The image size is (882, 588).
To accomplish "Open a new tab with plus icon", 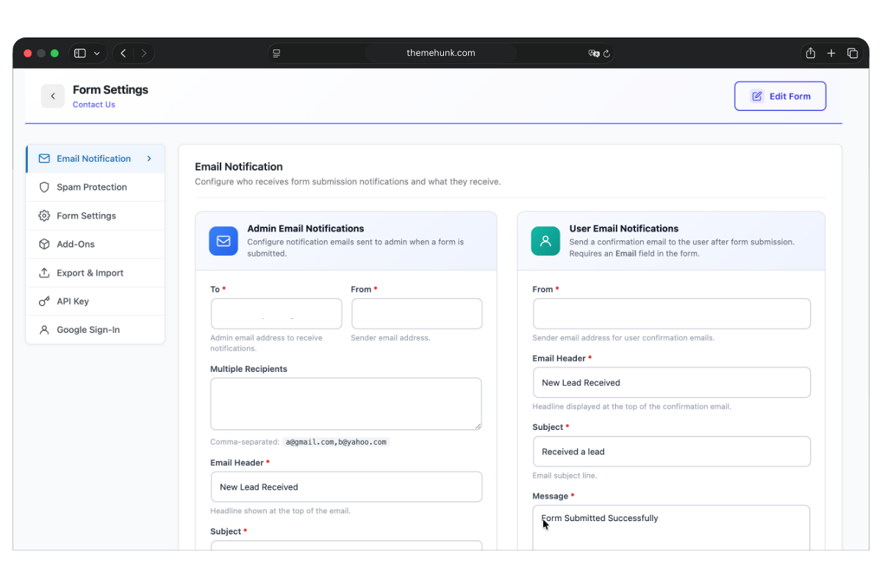I will 831,53.
